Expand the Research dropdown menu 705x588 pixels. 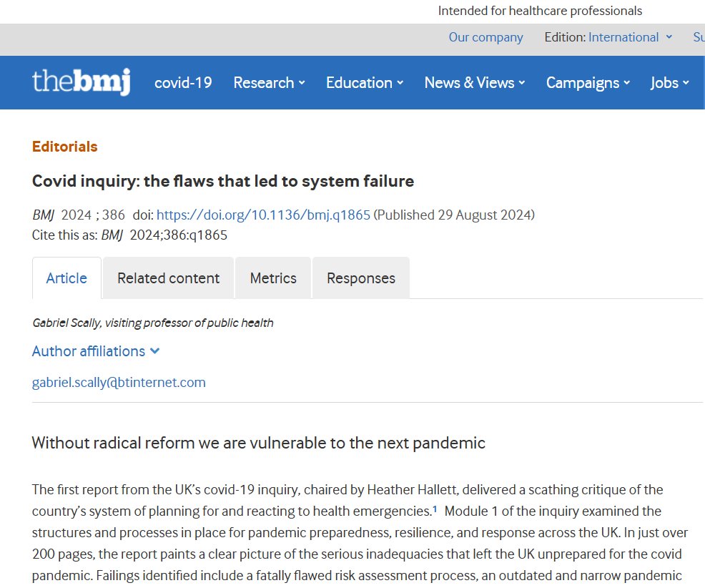pyautogui.click(x=269, y=83)
